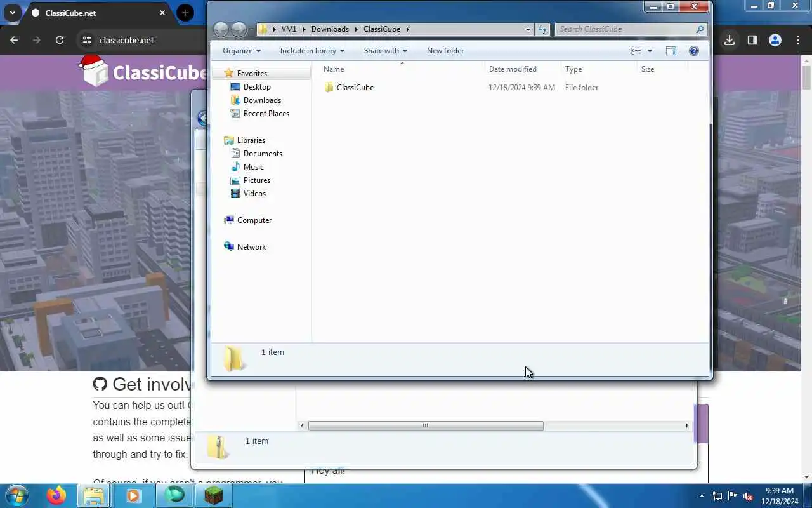
Task: Open the view site information icon
Action: tap(87, 40)
